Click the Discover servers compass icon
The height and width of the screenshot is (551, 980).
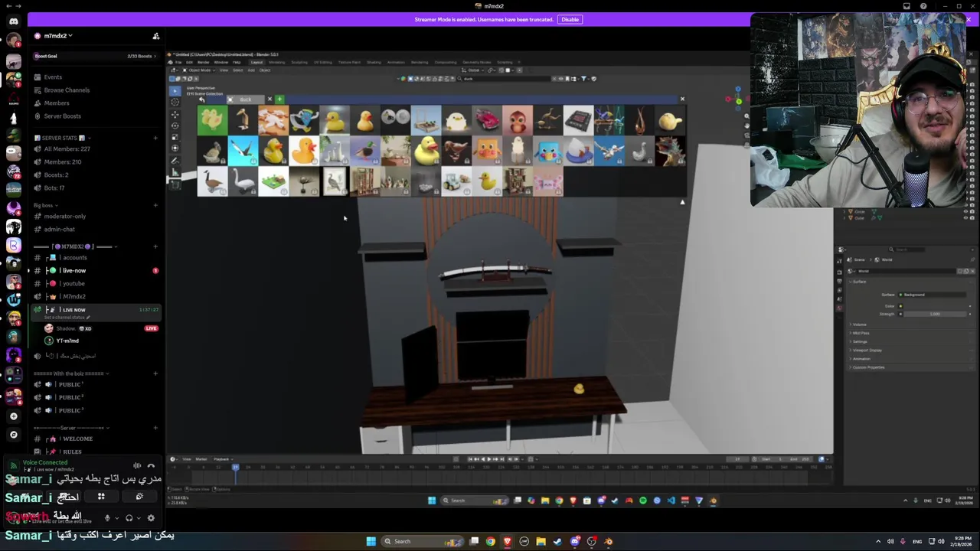(13, 435)
